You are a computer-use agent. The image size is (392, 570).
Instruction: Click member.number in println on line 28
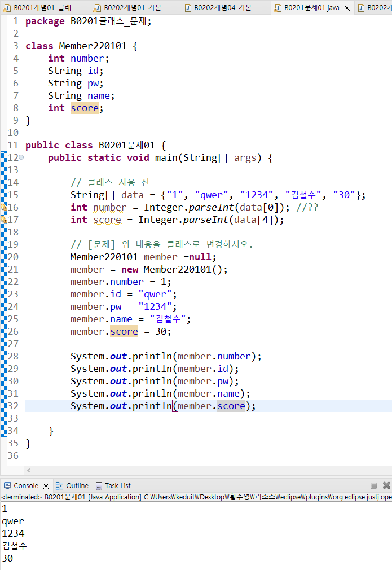click(x=214, y=356)
